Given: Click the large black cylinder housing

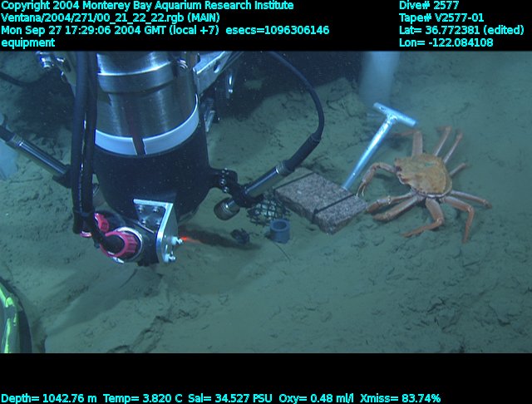Looking at the screenshot, I should click(145, 158).
